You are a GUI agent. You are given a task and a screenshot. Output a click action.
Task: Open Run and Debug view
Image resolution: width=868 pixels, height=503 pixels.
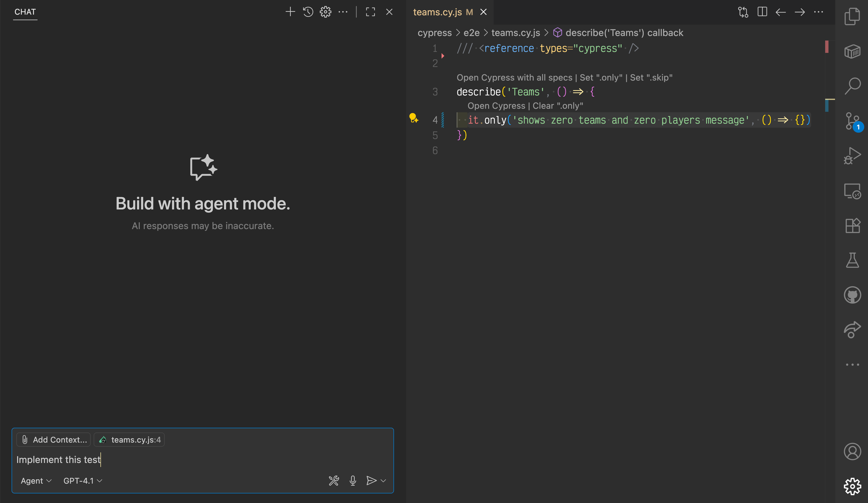click(852, 156)
